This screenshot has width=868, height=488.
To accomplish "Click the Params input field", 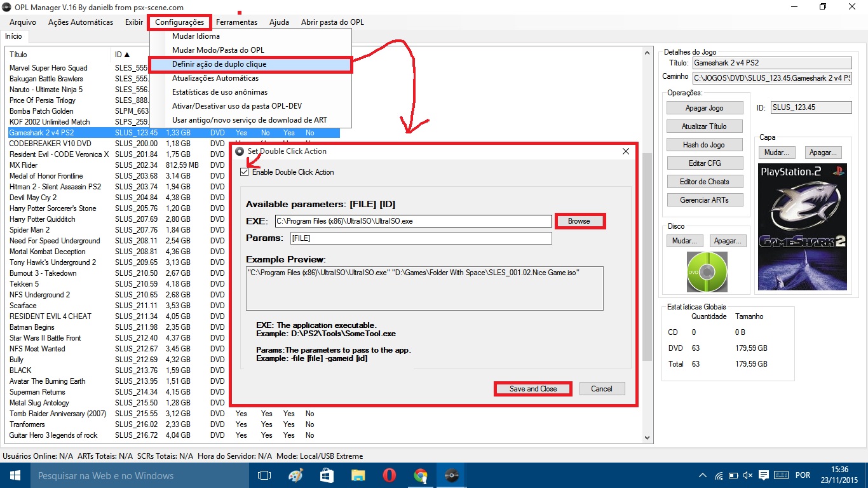I will point(421,238).
